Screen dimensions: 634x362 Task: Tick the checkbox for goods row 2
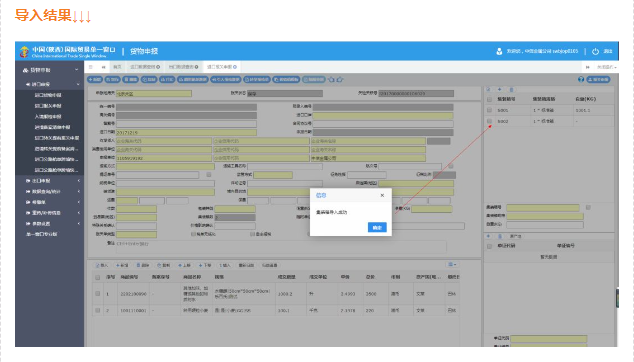click(x=97, y=310)
